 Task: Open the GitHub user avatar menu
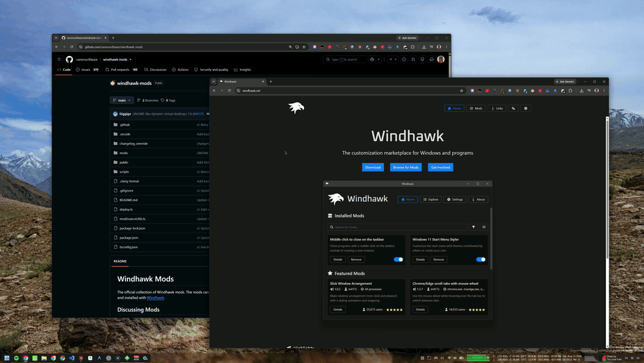coord(440,59)
